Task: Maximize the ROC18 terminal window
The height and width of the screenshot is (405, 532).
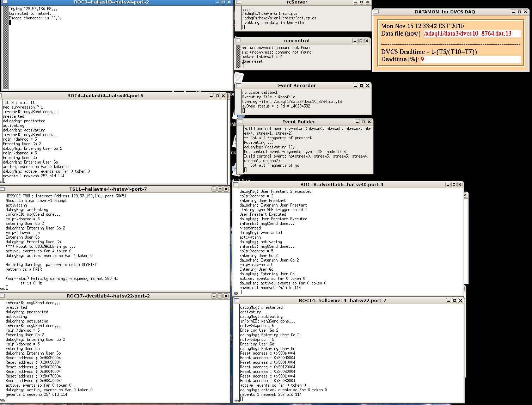Action: pyautogui.click(x=454, y=184)
